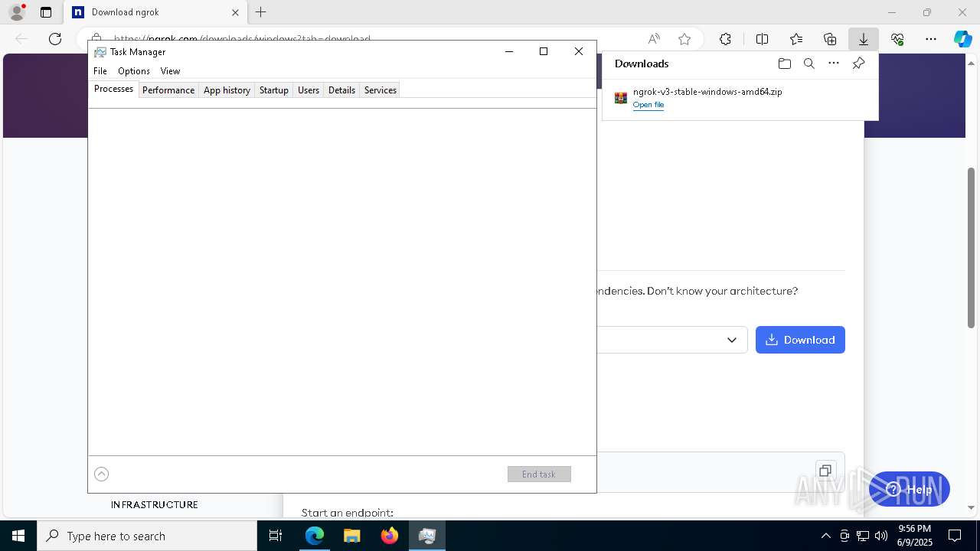The height and width of the screenshot is (551, 980).
Task: Click the Open file link
Action: click(648, 105)
